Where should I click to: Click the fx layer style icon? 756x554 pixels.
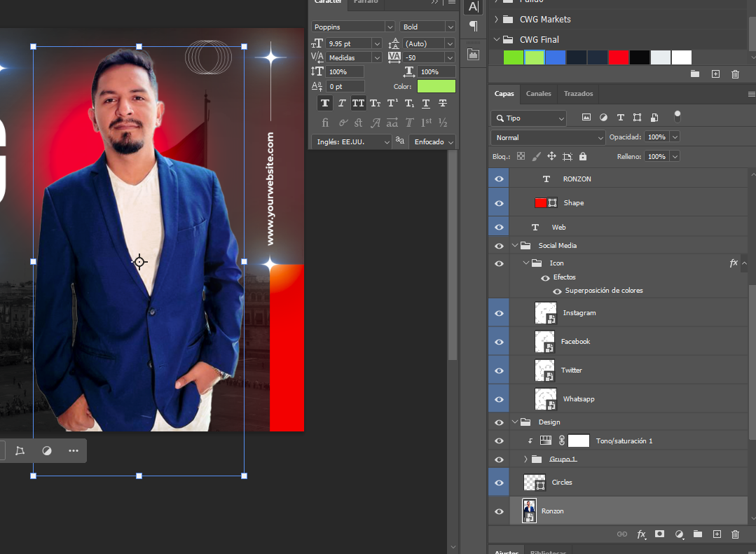tap(640, 534)
